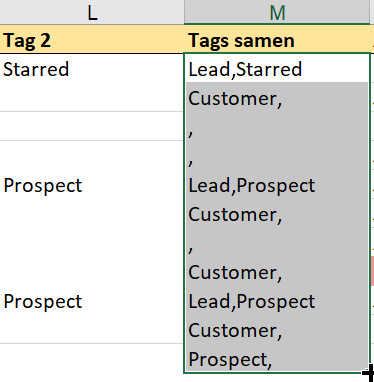Select the upper 'Lead,Prospect' cell in column M
374x382 pixels.
pos(277,184)
